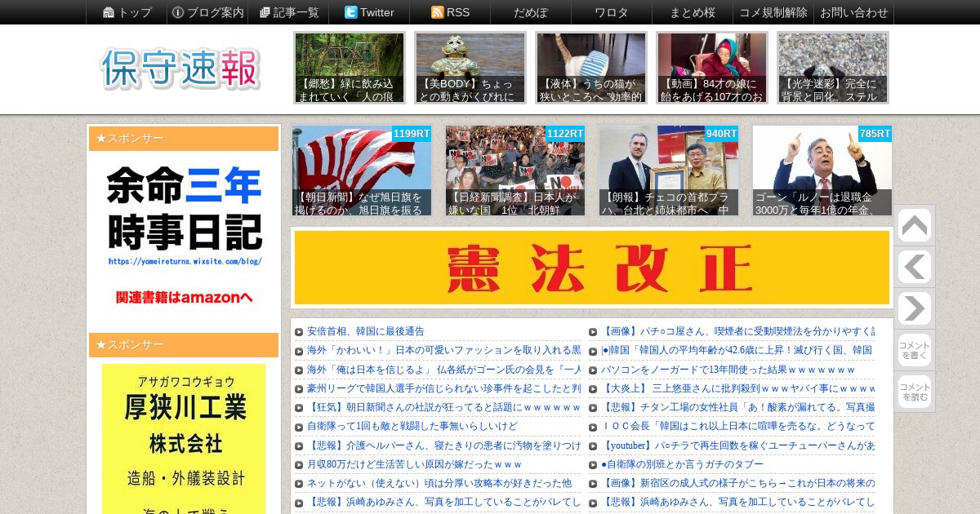The height and width of the screenshot is (514, 980).
Task: Click the Twitter bird icon in navigation
Action: click(x=351, y=12)
